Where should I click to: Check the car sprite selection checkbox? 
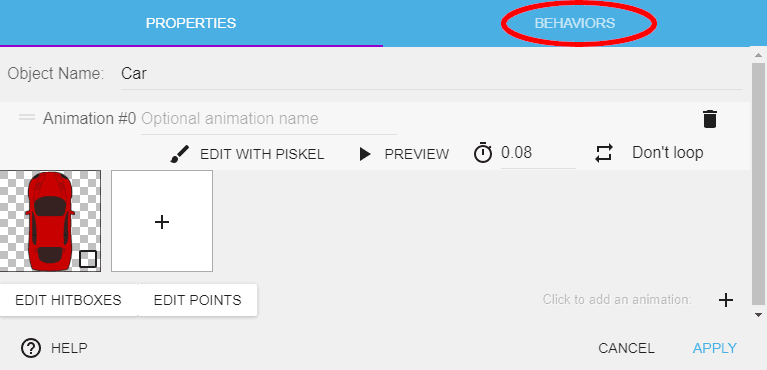88,259
